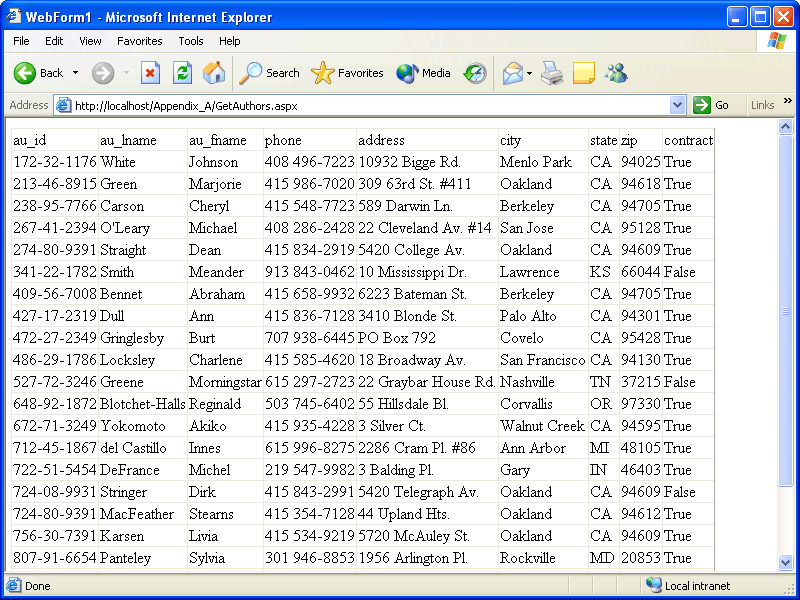Open the View menu
Viewport: 800px width, 600px height.
90,41
